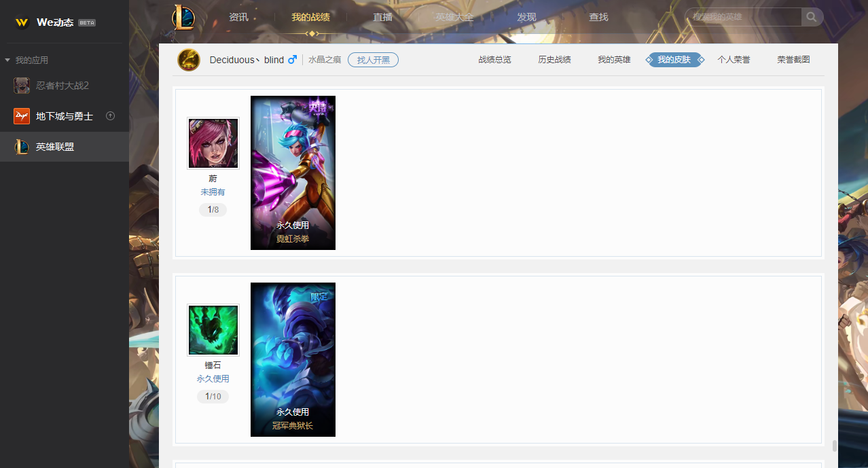Click the BETA badge next to We动态

[87, 22]
